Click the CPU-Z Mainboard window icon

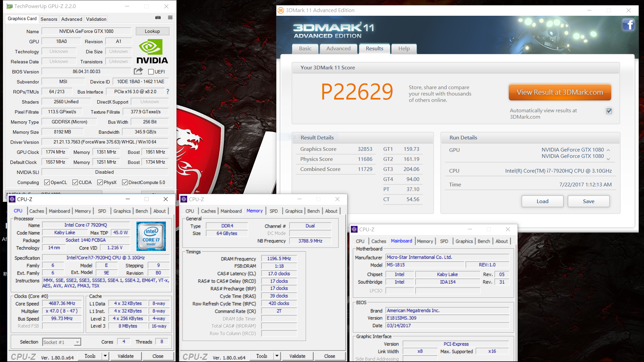click(x=354, y=229)
